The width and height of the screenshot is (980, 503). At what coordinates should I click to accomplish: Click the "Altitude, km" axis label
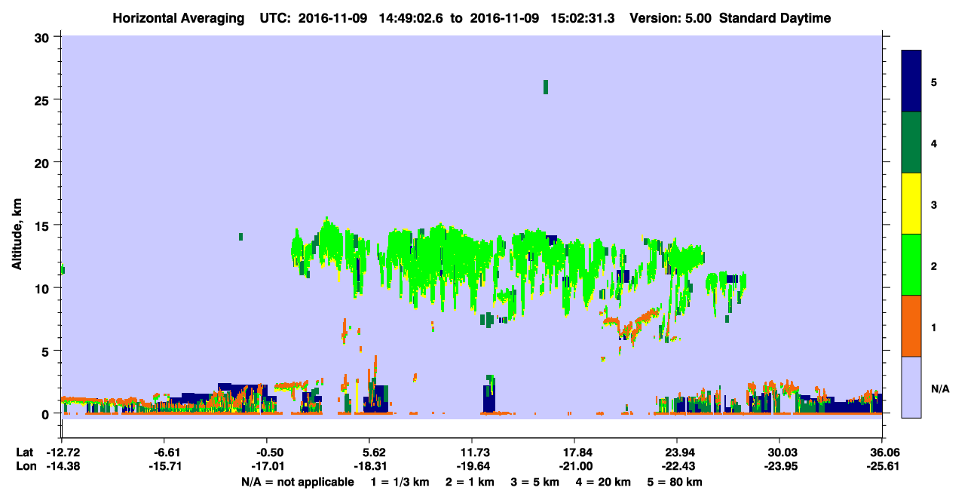[17, 235]
